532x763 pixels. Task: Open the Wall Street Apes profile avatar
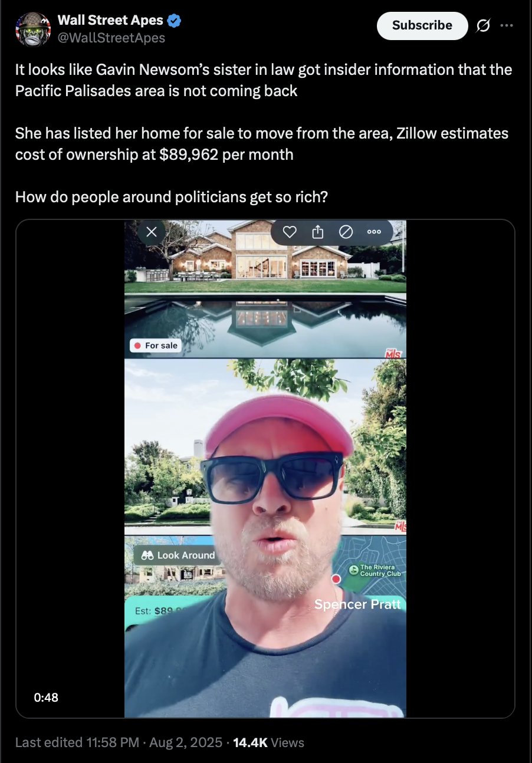point(33,29)
